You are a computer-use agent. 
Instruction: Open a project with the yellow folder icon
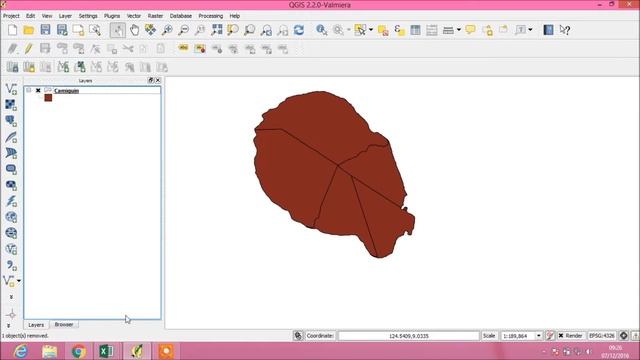(29, 30)
